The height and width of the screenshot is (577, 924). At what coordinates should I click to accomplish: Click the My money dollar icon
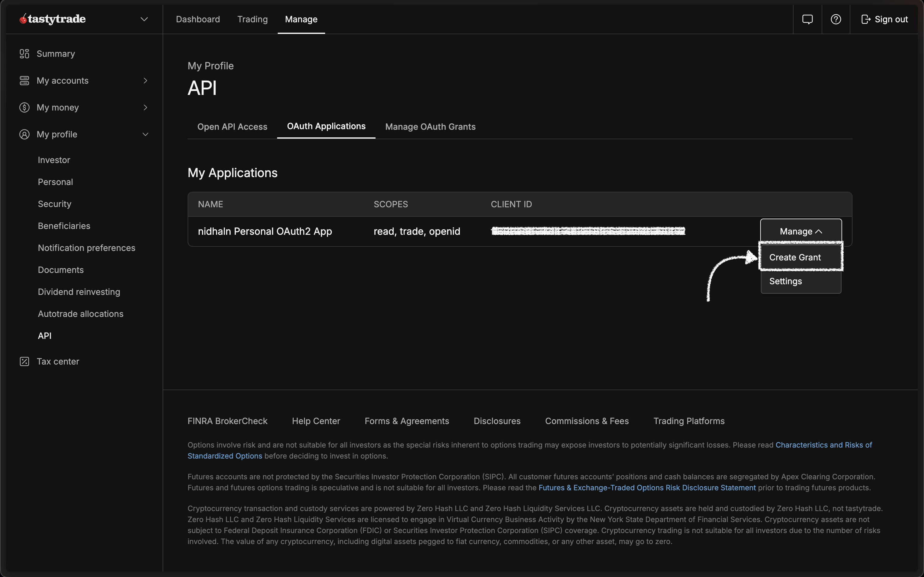[x=24, y=107]
